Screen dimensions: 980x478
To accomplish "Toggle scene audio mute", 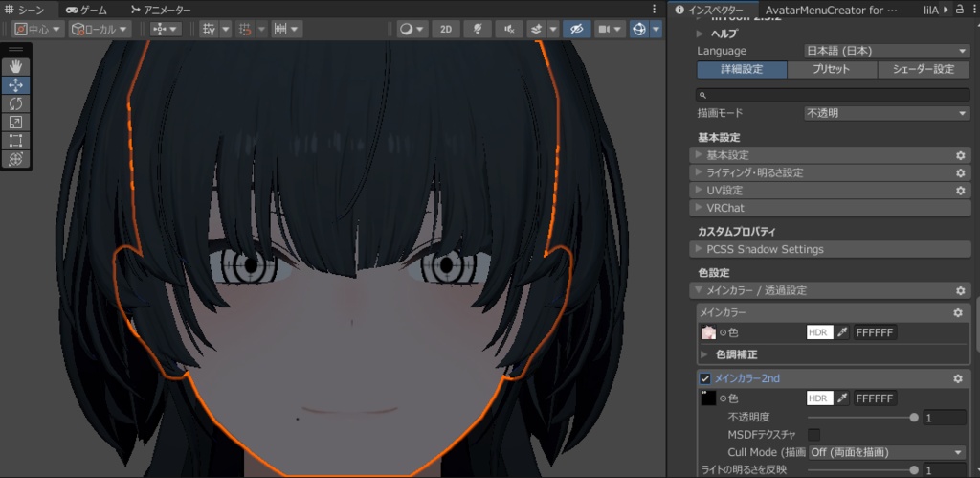I will point(509,29).
